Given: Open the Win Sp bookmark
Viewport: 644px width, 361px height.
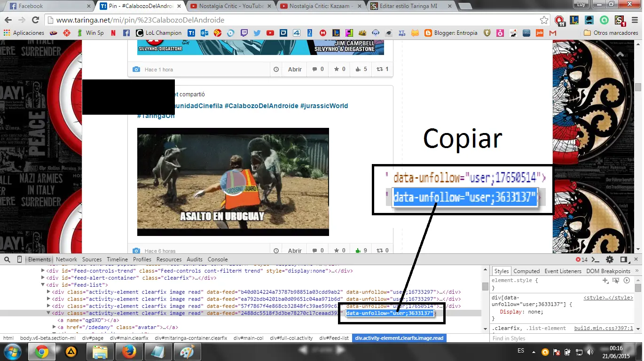Looking at the screenshot, I should click(90, 33).
